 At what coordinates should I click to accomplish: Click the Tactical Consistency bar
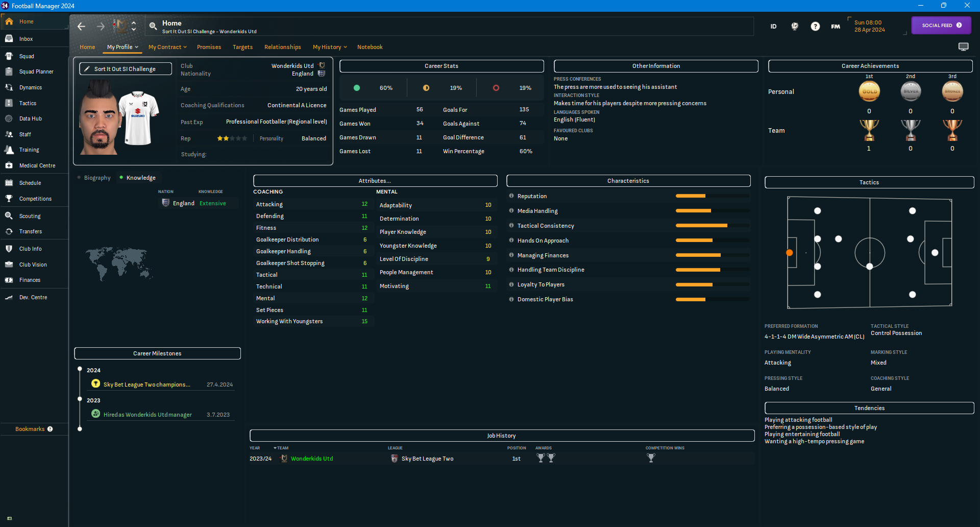tap(713, 226)
